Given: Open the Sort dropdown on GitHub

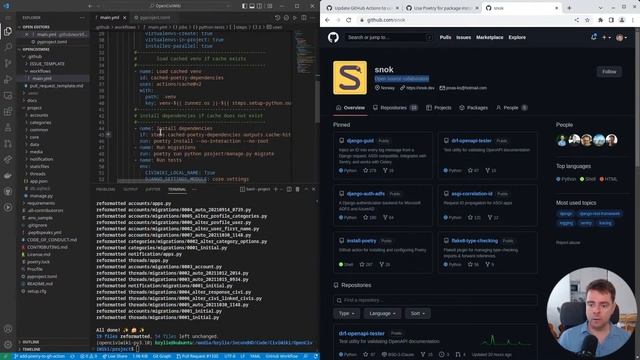Looking at the screenshot, I should tap(418, 313).
